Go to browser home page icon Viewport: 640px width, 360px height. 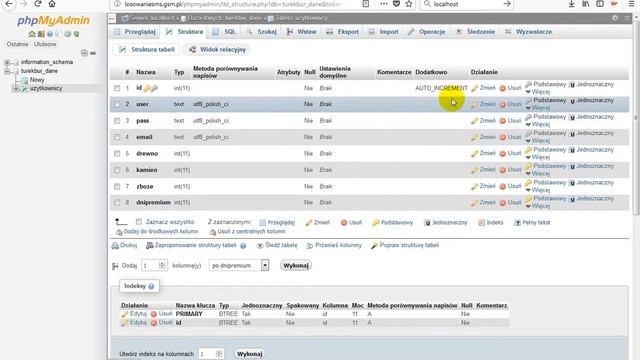(x=52, y=4)
